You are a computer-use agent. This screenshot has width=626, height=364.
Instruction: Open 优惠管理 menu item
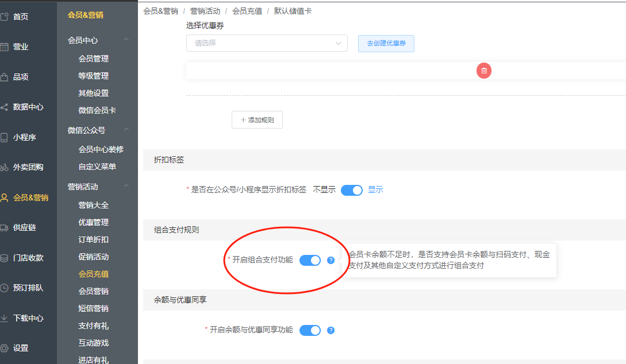point(94,222)
